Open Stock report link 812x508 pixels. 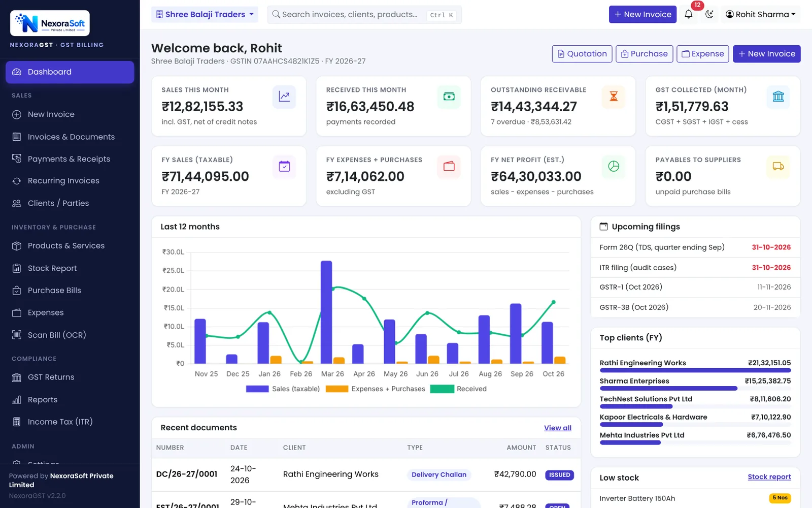[769, 477]
